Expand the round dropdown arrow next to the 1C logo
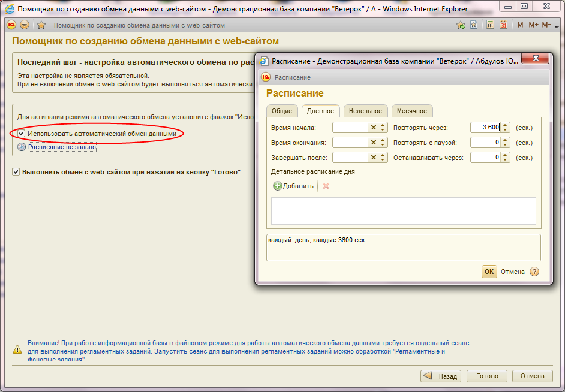This screenshot has height=392, width=565. click(25, 25)
